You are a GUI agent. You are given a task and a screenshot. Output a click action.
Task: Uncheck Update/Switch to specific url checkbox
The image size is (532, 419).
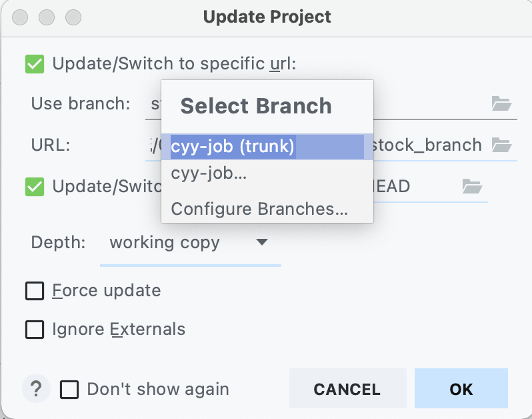[x=35, y=64]
